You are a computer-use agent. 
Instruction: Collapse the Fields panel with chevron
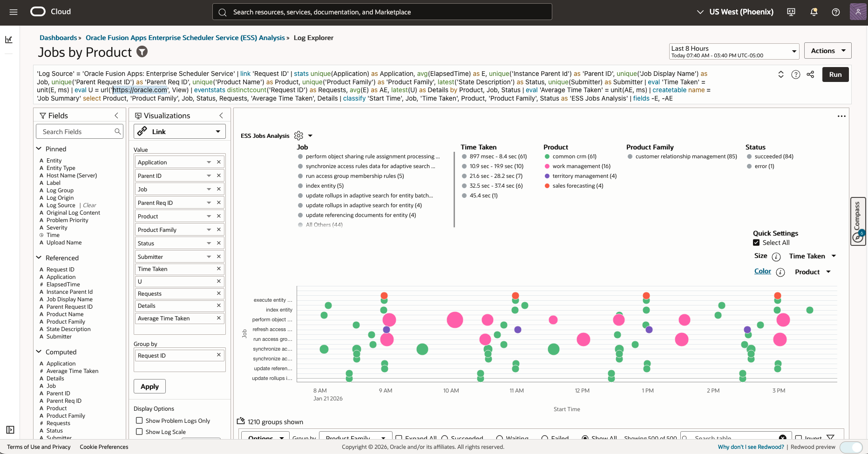pos(116,115)
